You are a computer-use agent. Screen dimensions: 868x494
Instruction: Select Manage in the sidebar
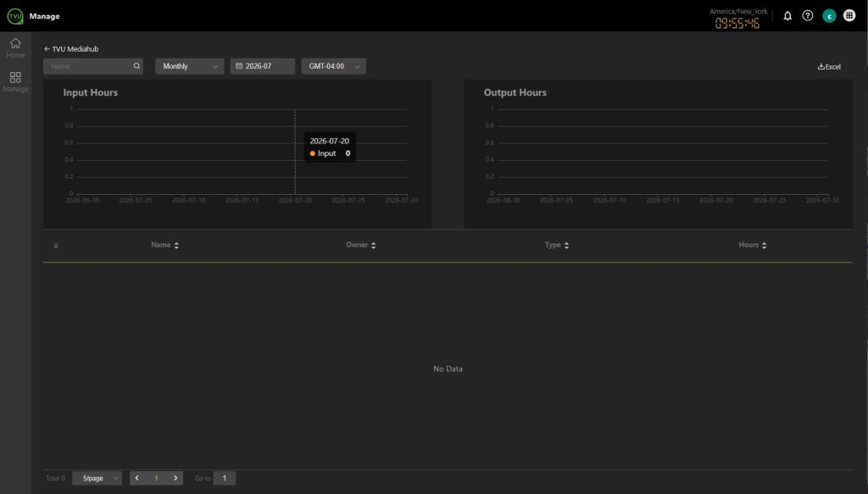[x=15, y=81]
